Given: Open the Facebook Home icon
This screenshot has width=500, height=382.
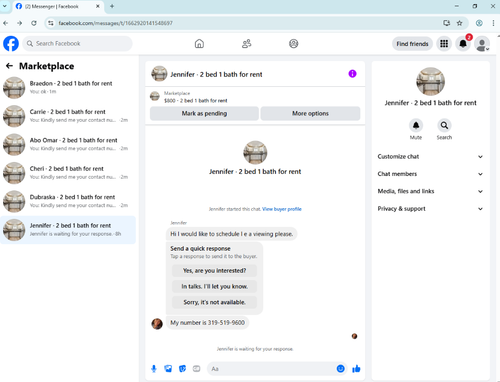Looking at the screenshot, I should point(199,44).
